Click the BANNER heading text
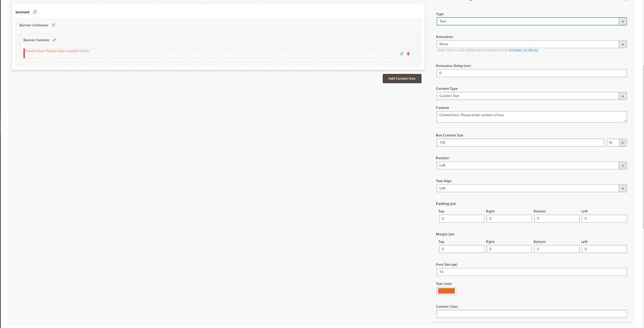The image size is (644, 328). [23, 12]
